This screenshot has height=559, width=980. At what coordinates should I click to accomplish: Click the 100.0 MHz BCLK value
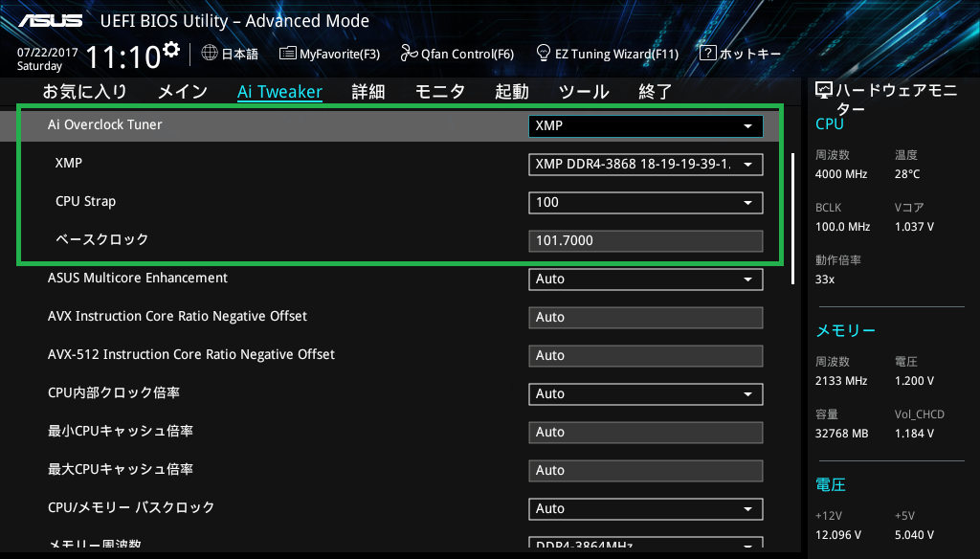(842, 227)
